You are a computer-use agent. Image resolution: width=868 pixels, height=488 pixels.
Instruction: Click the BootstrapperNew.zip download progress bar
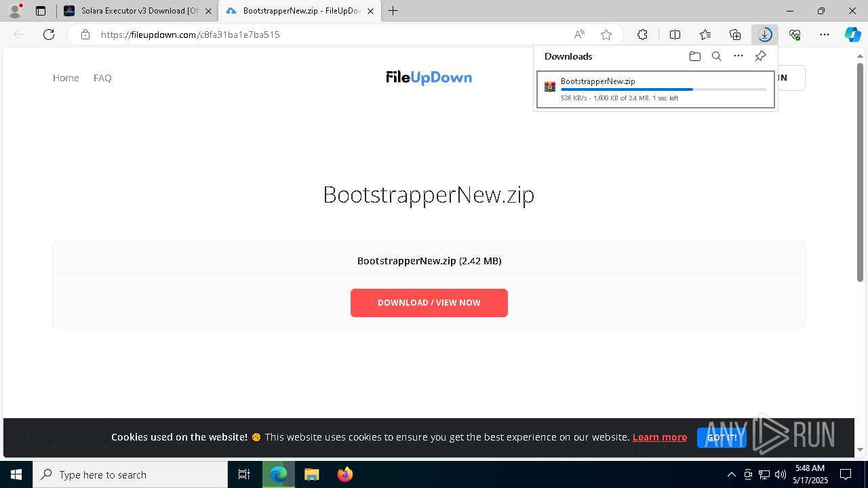tap(664, 89)
